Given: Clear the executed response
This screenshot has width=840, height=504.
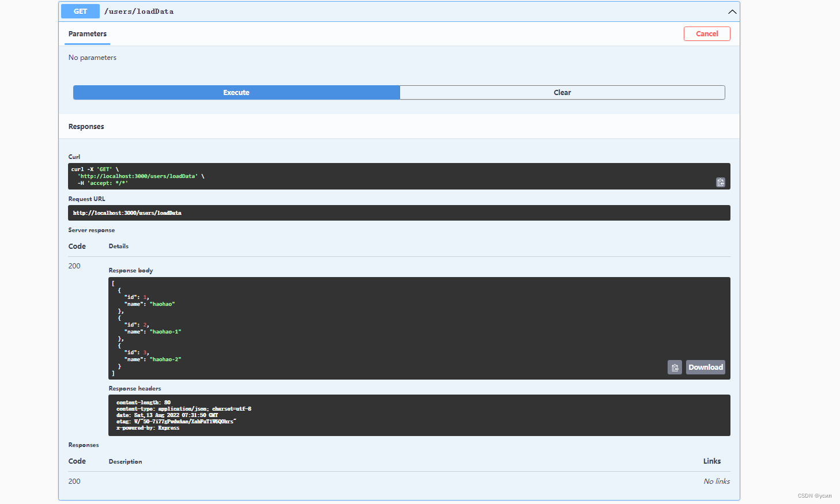Looking at the screenshot, I should 562,92.
